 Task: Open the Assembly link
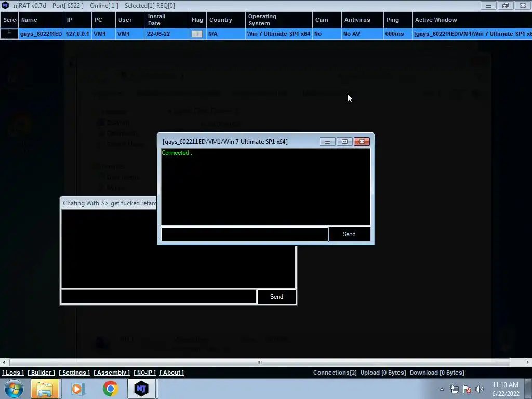click(112, 373)
